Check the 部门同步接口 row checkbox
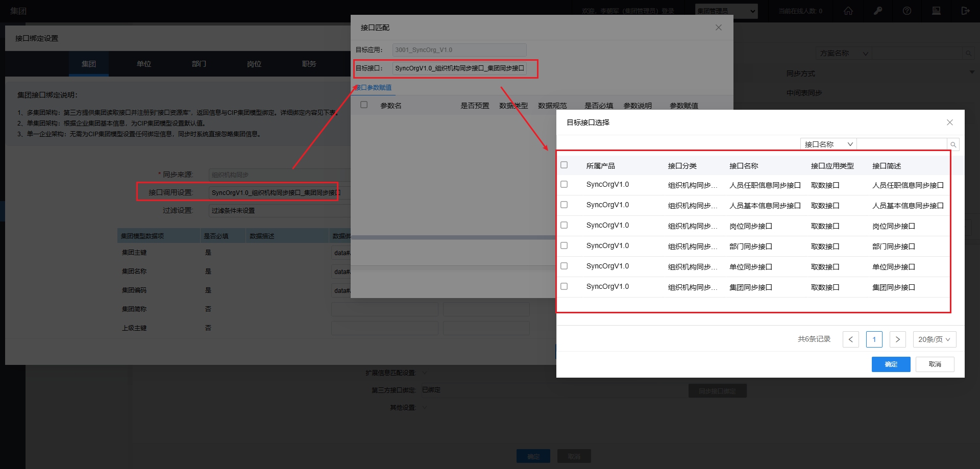Screen dimensions: 980x469 tap(564, 245)
